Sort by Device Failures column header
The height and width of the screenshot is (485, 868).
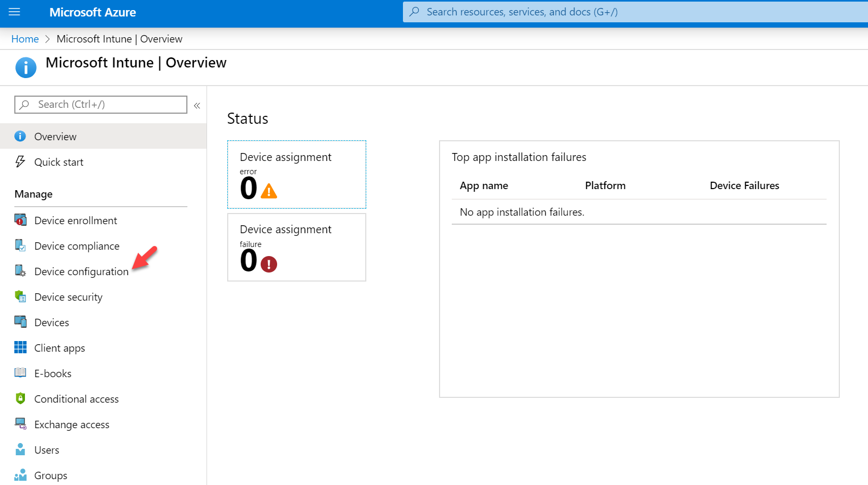pyautogui.click(x=744, y=185)
